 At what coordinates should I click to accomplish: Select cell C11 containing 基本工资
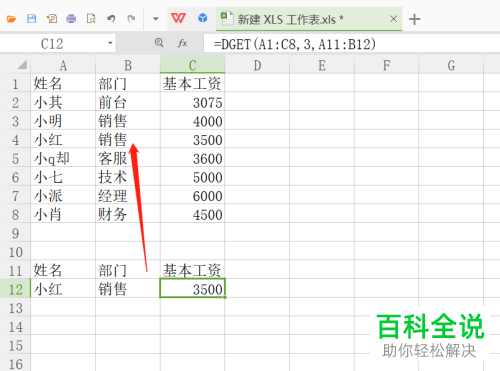193,270
